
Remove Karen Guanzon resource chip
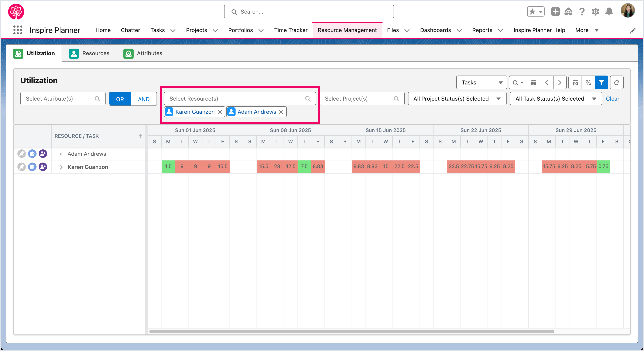pyautogui.click(x=220, y=112)
